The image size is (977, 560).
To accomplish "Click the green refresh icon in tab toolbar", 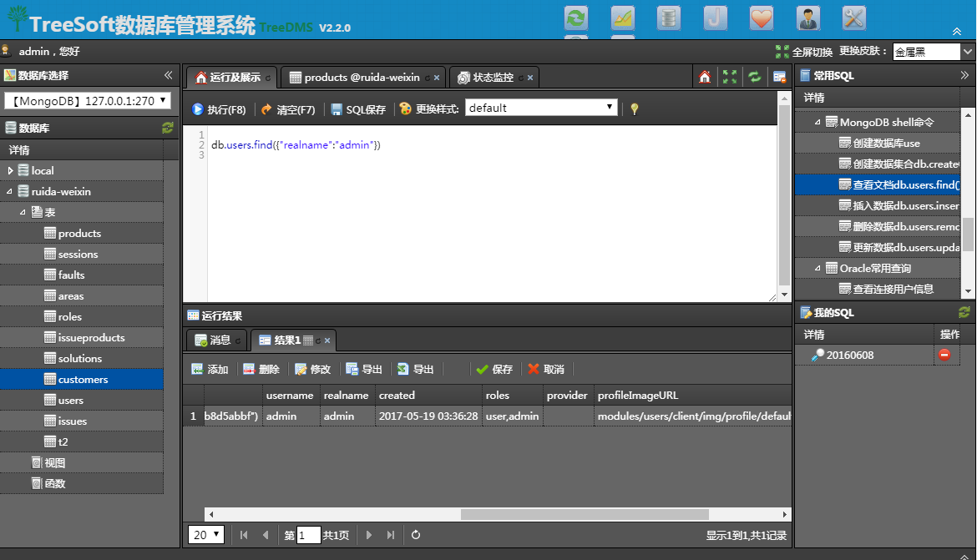I will pos(755,77).
